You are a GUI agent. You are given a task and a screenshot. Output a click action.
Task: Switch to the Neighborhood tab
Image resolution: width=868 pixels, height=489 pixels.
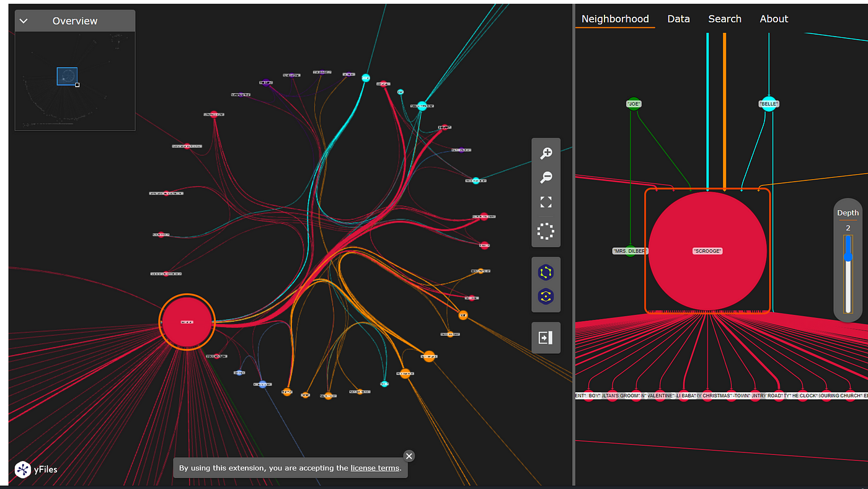pos(614,19)
